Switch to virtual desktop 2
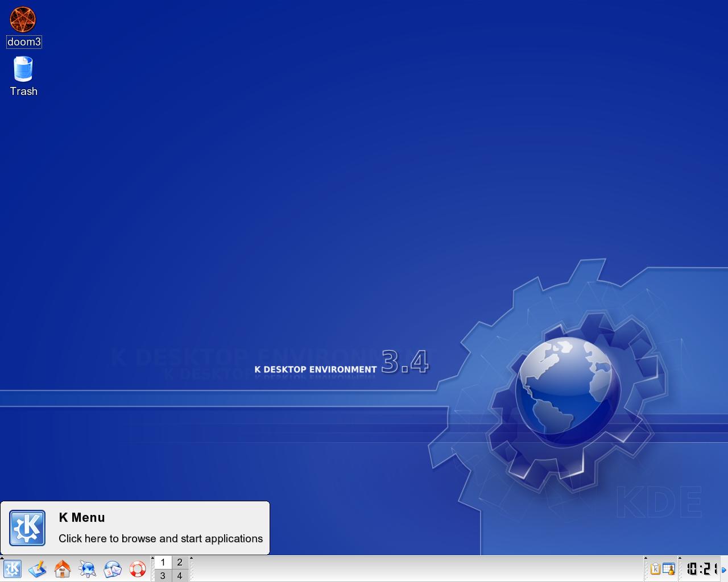The image size is (728, 582). [x=180, y=562]
